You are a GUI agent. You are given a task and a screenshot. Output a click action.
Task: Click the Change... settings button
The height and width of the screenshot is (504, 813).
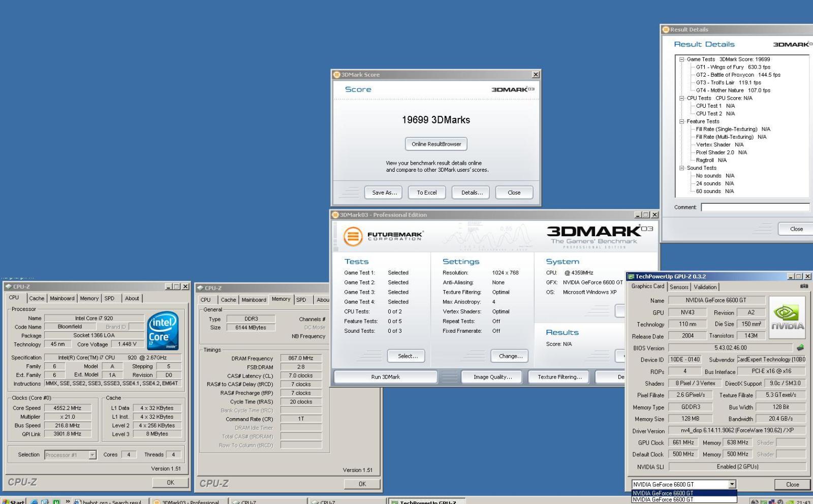pyautogui.click(x=510, y=356)
